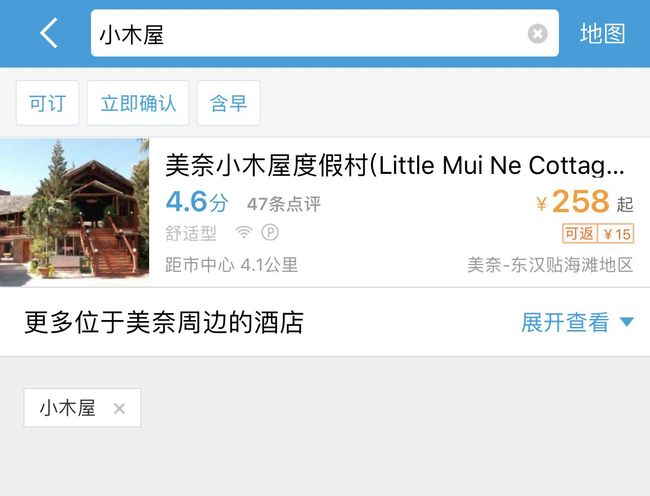Open 美奈小木屋度假村 hotel listing title
Image resolution: width=650 pixels, height=496 pixels.
(x=395, y=165)
